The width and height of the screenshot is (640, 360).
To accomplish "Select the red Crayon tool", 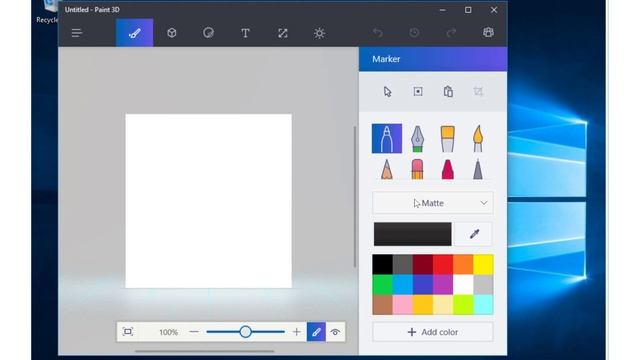I will [x=448, y=169].
